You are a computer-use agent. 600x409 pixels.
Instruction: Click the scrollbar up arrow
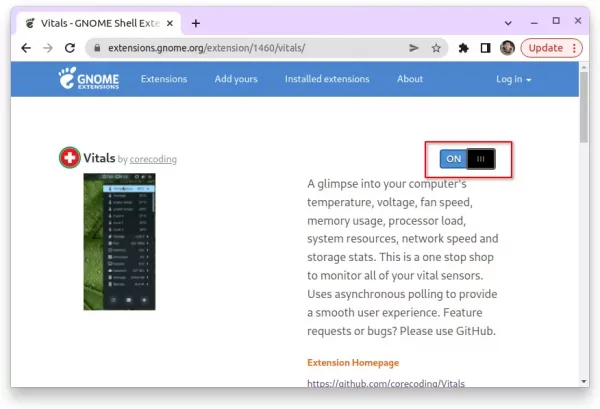[x=584, y=67]
